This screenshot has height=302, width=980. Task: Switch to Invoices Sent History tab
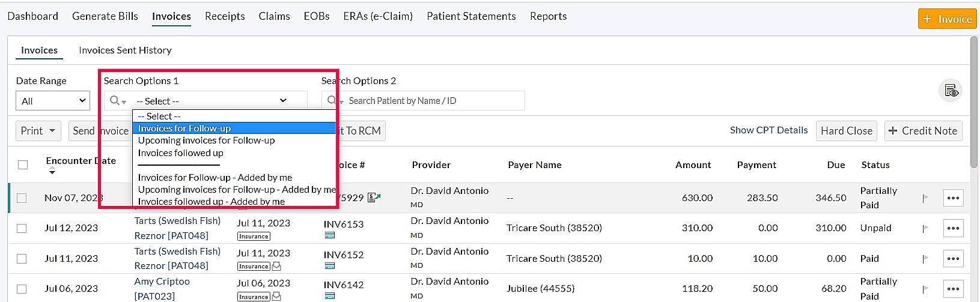[125, 50]
